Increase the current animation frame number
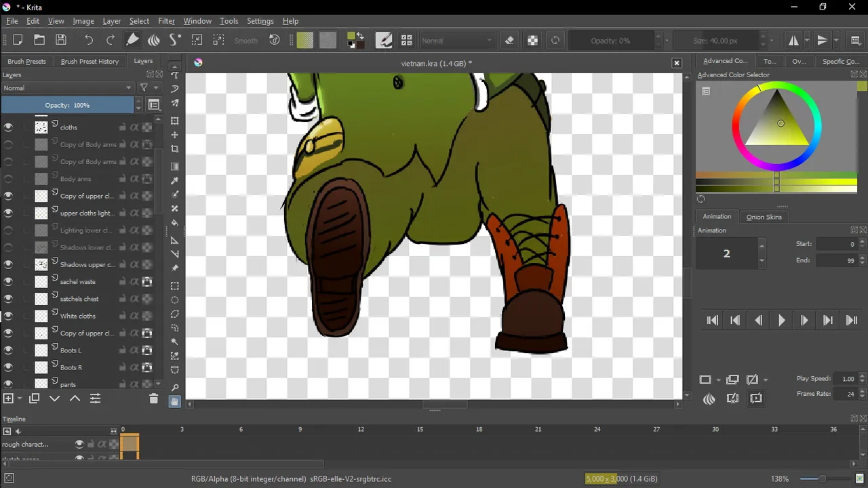 click(762, 245)
